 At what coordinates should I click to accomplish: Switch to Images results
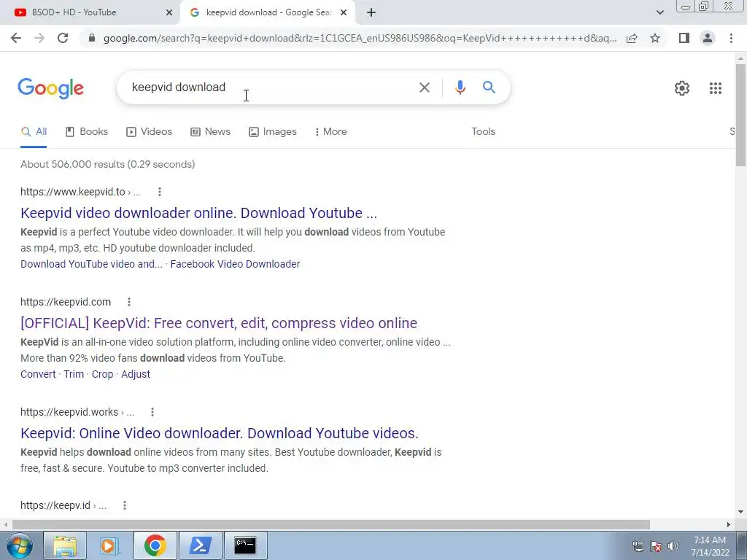273,131
